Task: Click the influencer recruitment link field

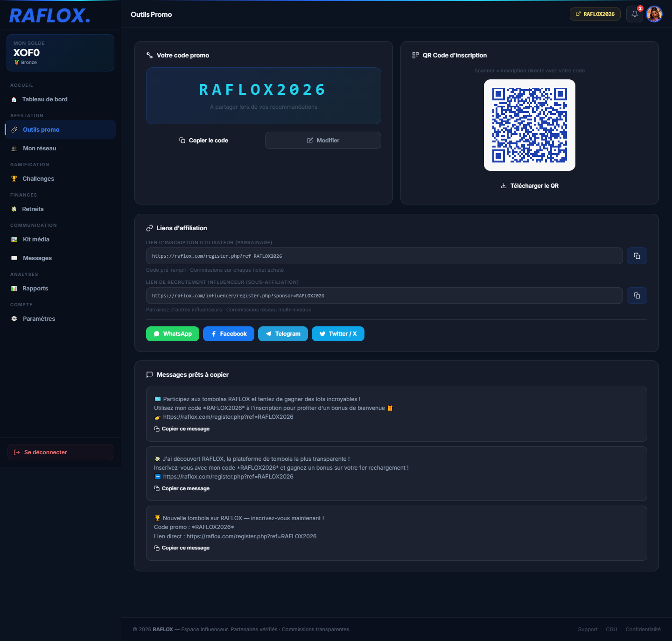Action: pyautogui.click(x=385, y=296)
